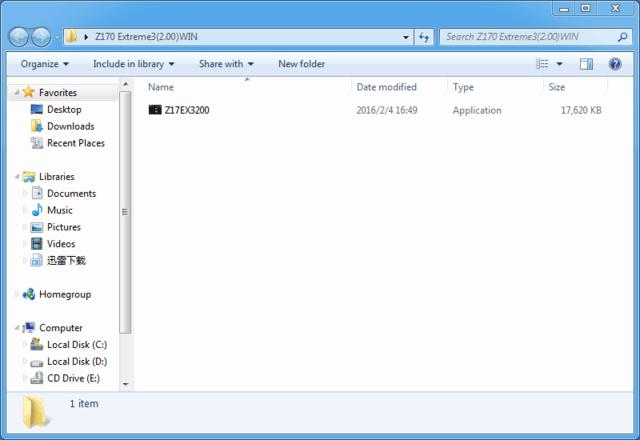The height and width of the screenshot is (440, 640).
Task: Open the address bar history dropdown
Action: (x=405, y=37)
